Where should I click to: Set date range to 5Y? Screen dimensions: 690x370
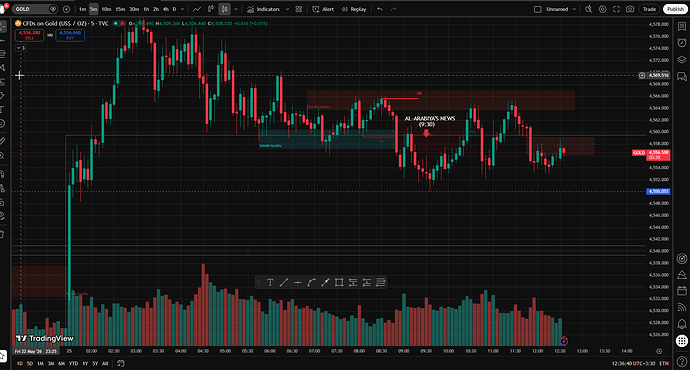coord(95,363)
